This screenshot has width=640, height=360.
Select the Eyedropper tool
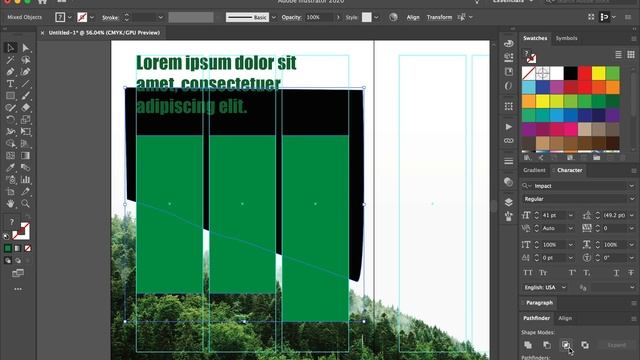click(x=10, y=167)
